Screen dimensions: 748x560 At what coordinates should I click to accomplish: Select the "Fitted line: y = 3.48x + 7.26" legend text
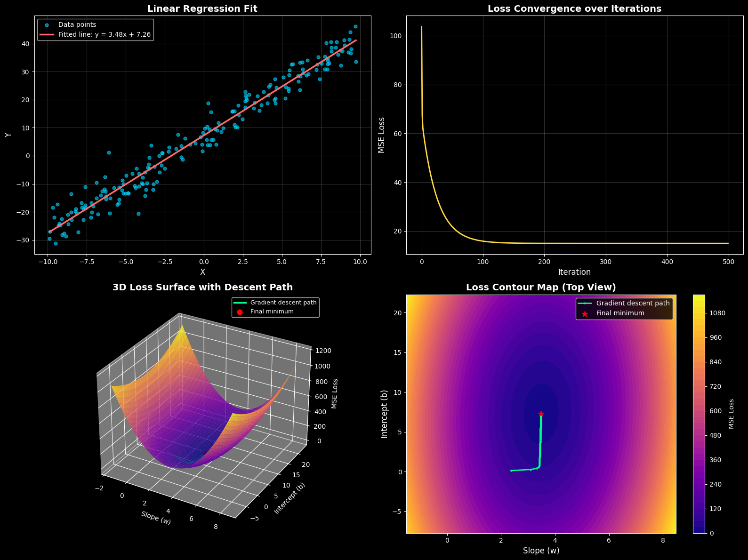[x=105, y=34]
